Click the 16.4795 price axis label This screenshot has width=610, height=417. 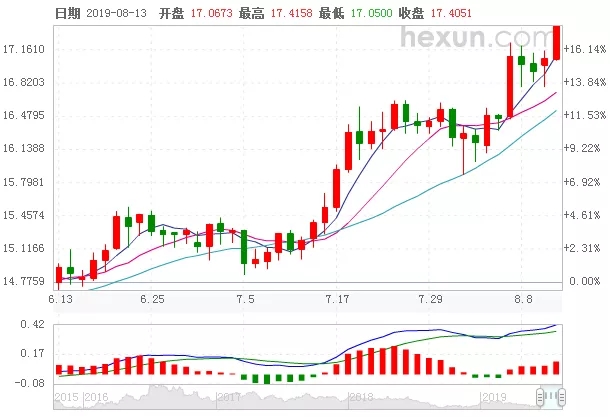click(24, 116)
